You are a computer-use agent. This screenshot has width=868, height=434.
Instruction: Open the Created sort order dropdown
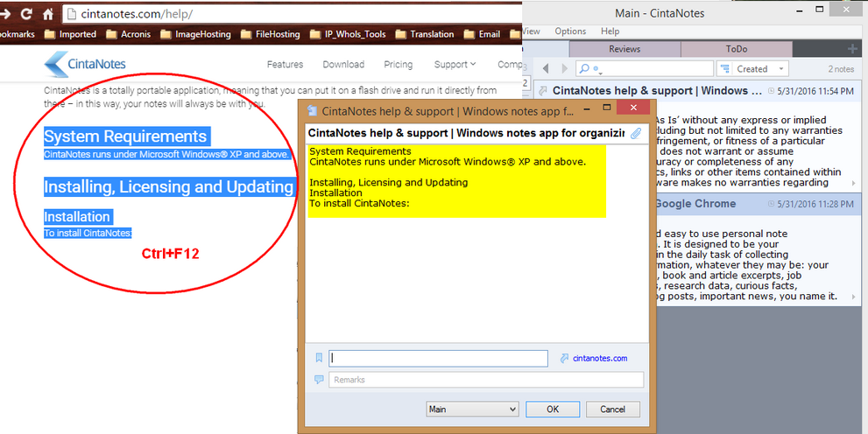pos(752,69)
